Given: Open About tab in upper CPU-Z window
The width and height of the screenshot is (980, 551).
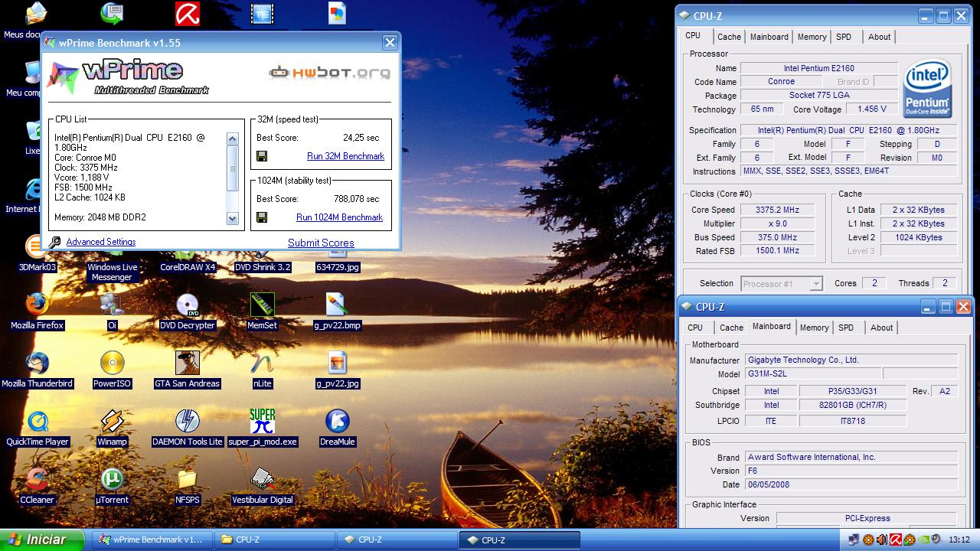Looking at the screenshot, I should coord(879,37).
